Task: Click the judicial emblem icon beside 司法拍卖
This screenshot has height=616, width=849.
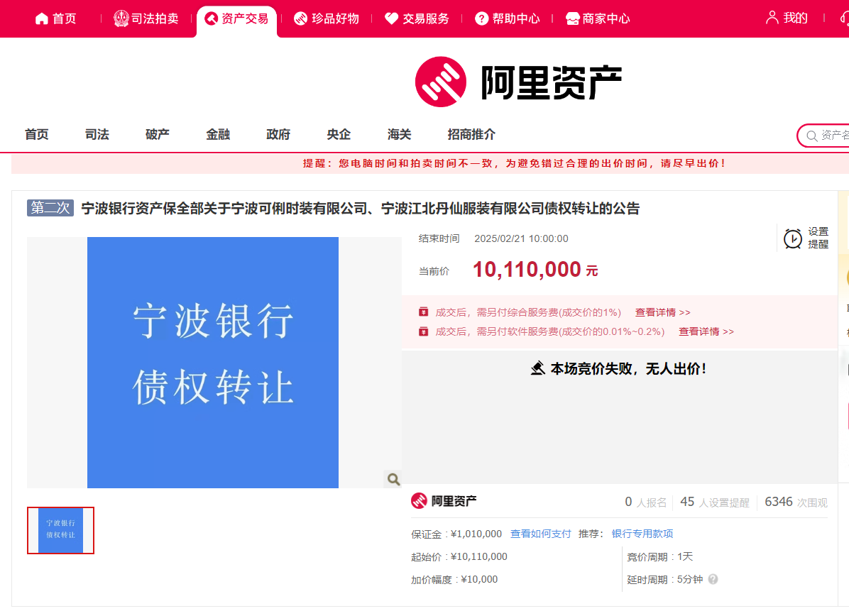Action: (121, 18)
